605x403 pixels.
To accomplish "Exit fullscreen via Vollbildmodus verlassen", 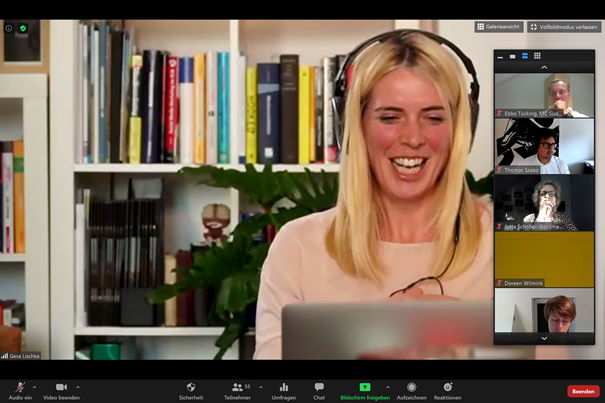I will click(564, 27).
